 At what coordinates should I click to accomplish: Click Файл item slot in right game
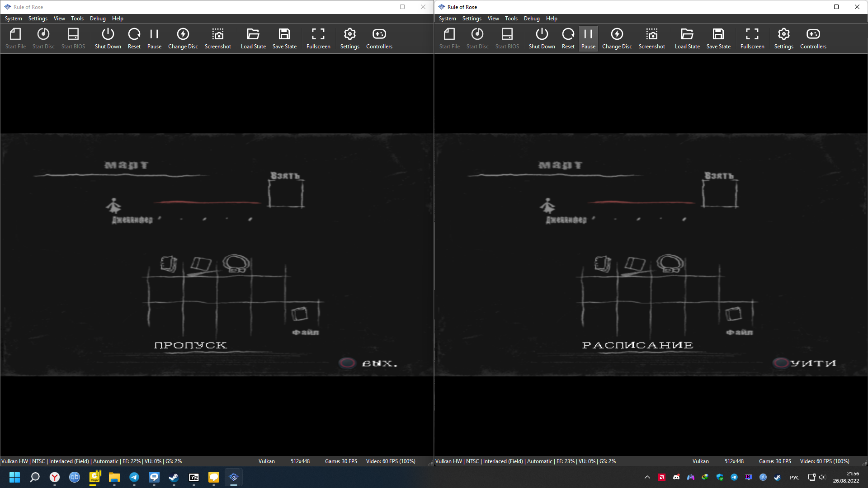tap(735, 313)
